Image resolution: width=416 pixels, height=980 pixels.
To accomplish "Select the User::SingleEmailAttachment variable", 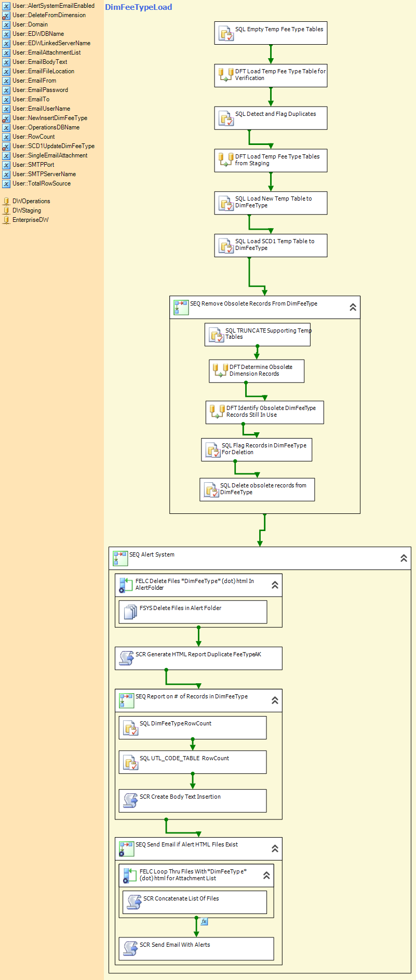I will click(x=50, y=155).
